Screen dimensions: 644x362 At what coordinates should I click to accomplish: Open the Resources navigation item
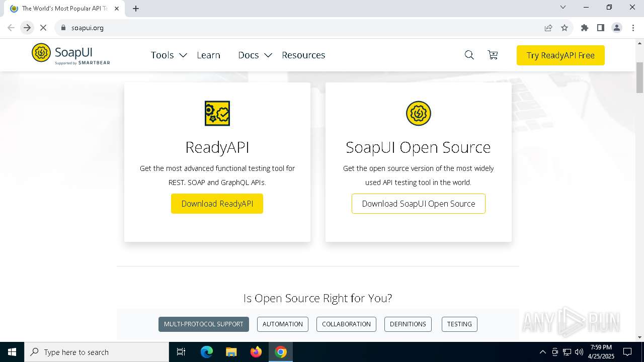point(303,55)
